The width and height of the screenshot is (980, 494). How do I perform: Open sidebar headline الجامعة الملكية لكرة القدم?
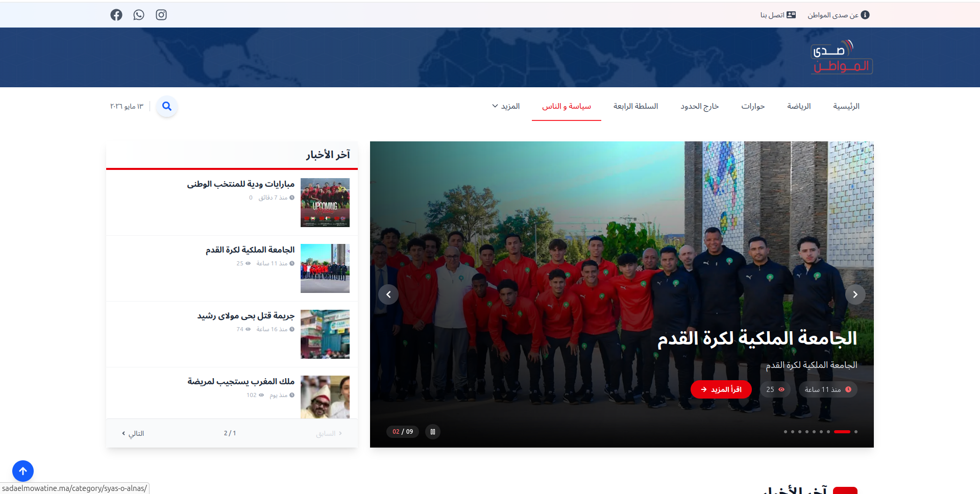(x=250, y=250)
